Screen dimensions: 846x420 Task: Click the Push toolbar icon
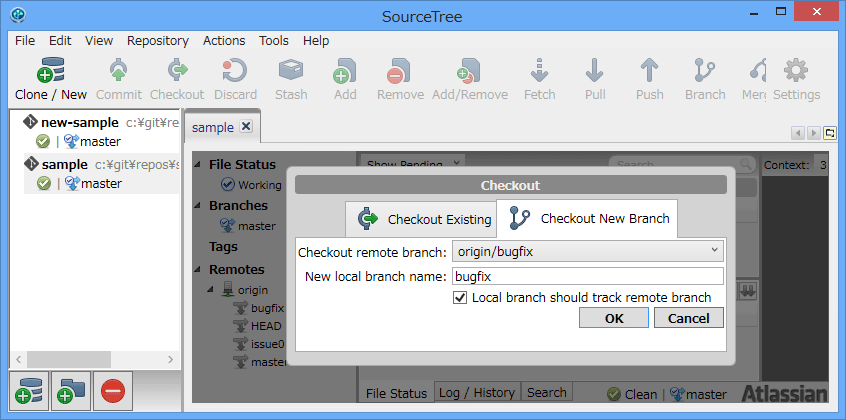649,70
